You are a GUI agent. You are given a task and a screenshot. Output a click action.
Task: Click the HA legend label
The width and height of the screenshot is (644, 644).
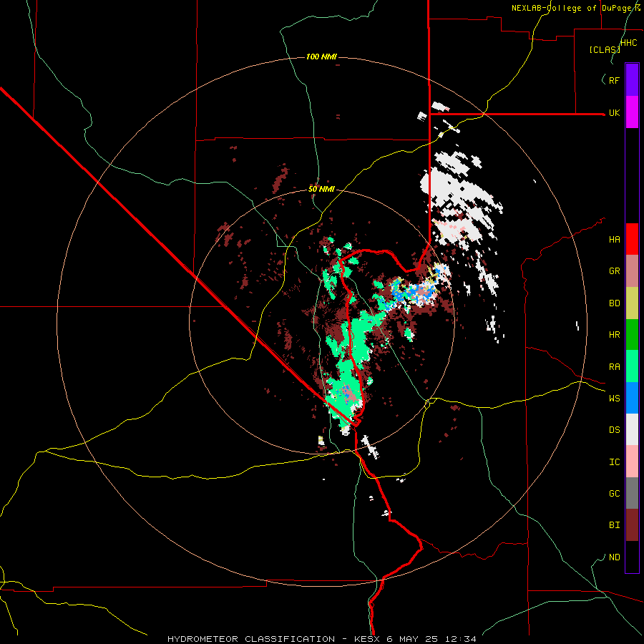(x=614, y=240)
